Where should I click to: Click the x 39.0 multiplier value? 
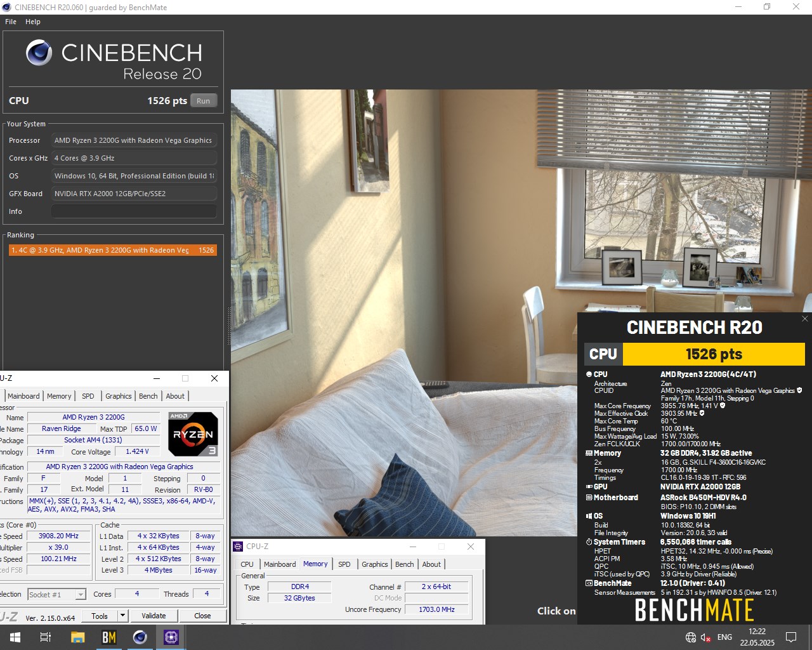[x=58, y=547]
